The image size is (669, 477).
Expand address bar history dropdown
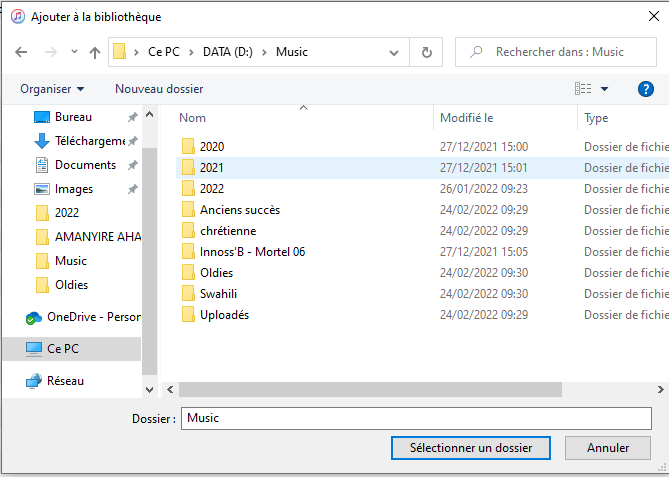(394, 52)
